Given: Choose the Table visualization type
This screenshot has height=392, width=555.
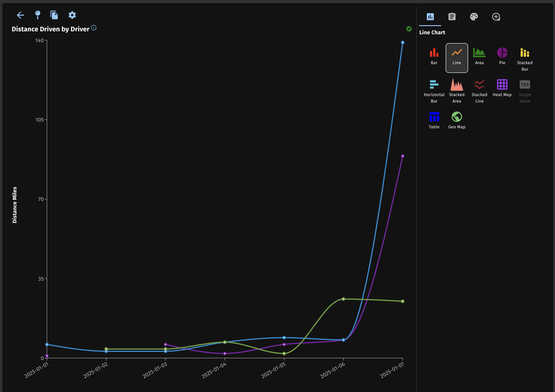Looking at the screenshot, I should point(434,120).
